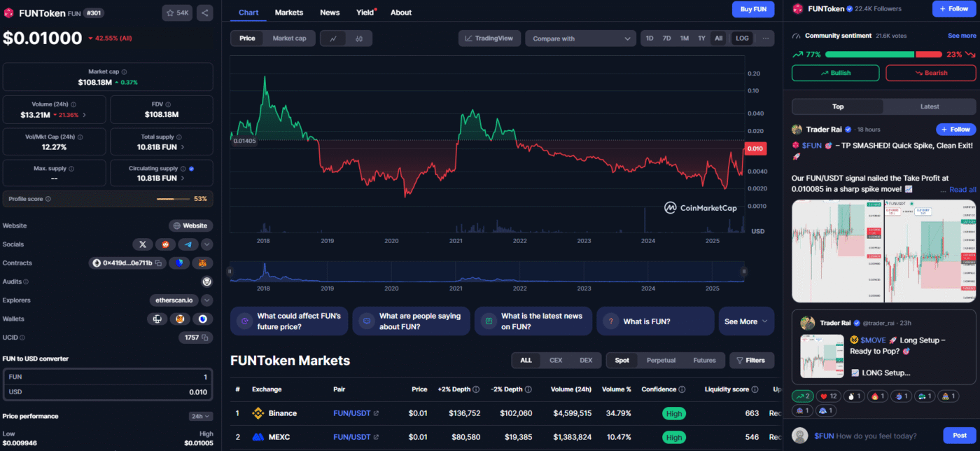The height and width of the screenshot is (451, 980).
Task: Open the Reddit social link
Action: point(165,244)
